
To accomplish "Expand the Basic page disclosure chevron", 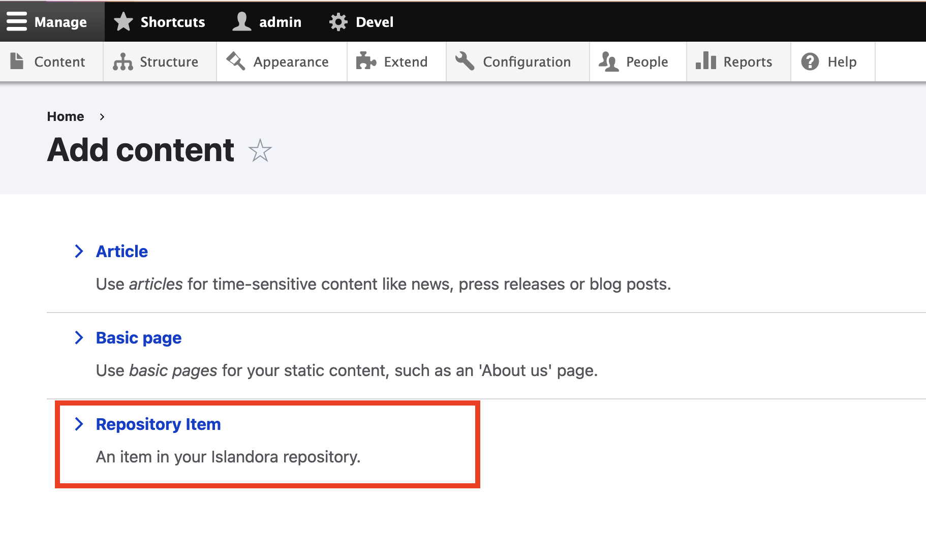I will [79, 337].
